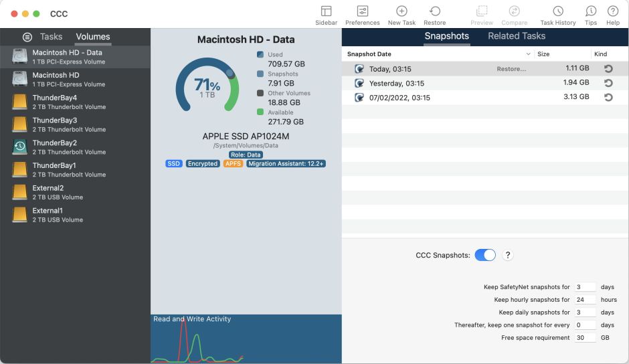
Task: Click the CCC Snapshots help question mark
Action: click(508, 255)
